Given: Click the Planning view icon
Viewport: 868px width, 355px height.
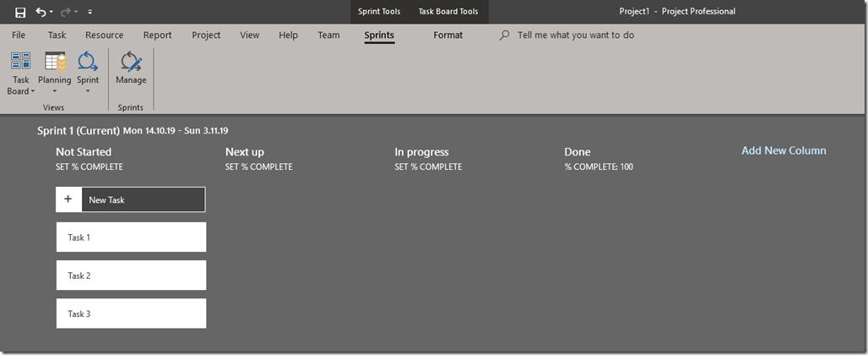Looking at the screenshot, I should tap(55, 62).
